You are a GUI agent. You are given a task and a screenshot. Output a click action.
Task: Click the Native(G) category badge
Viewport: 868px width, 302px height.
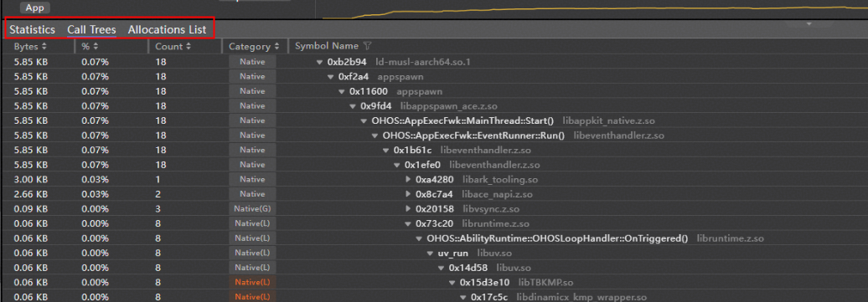[252, 208]
